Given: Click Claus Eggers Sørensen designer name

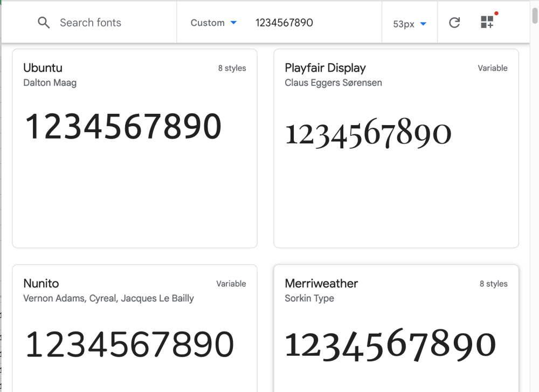Looking at the screenshot, I should point(333,82).
